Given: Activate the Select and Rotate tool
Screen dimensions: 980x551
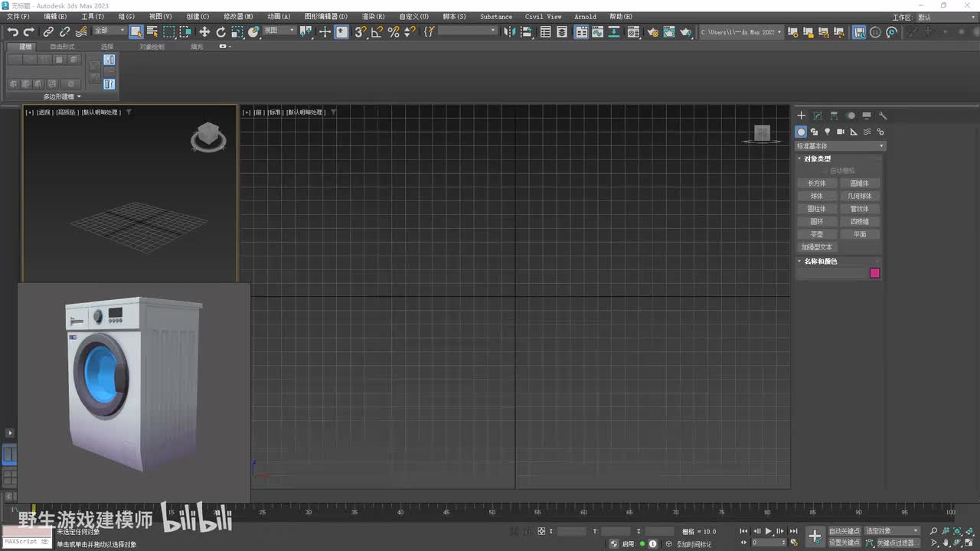Looking at the screenshot, I should tap(221, 31).
